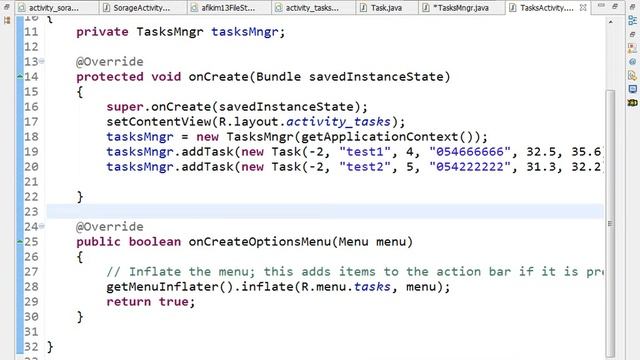Click the @Override annotation on line 13
The width and height of the screenshot is (640, 360).
click(110, 62)
